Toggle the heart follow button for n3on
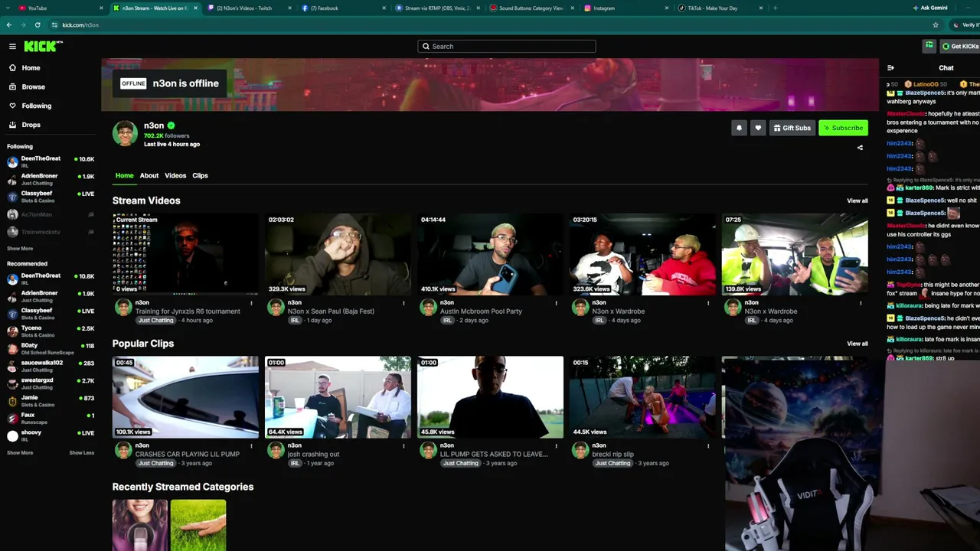The image size is (980, 551). tap(758, 128)
